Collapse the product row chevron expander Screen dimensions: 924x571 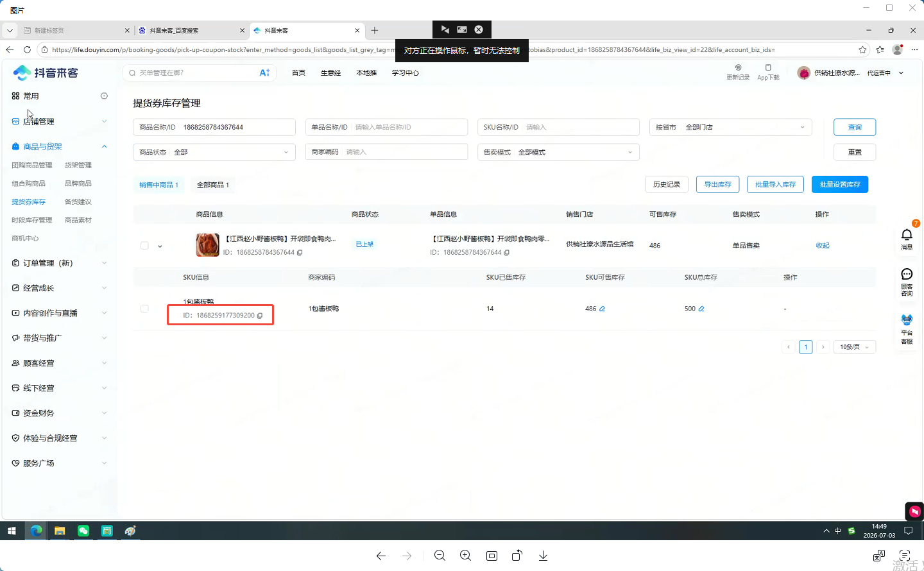coord(160,246)
